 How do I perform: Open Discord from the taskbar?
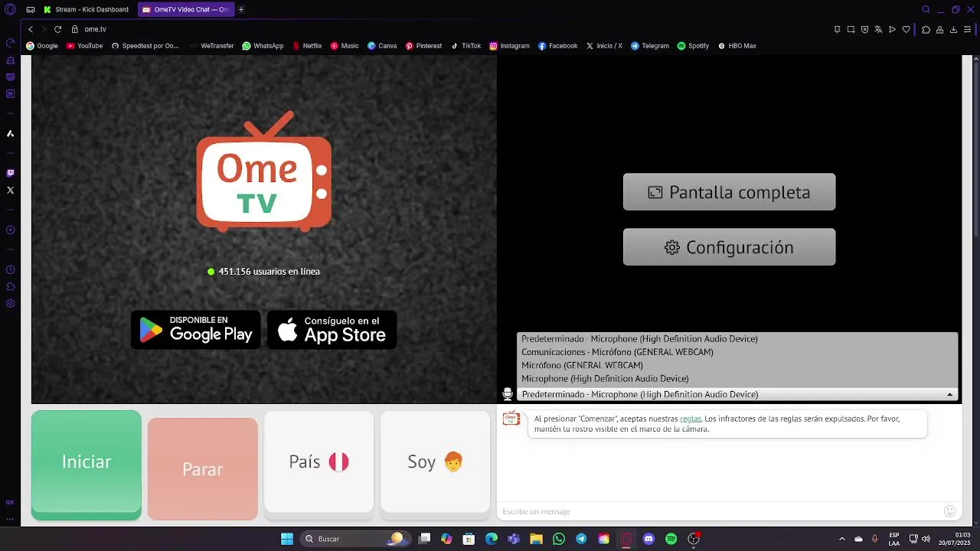click(x=649, y=539)
